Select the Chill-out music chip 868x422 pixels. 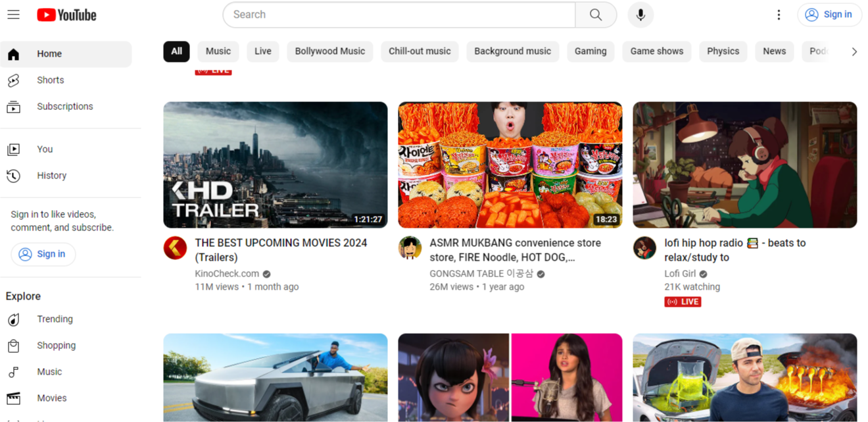point(420,51)
